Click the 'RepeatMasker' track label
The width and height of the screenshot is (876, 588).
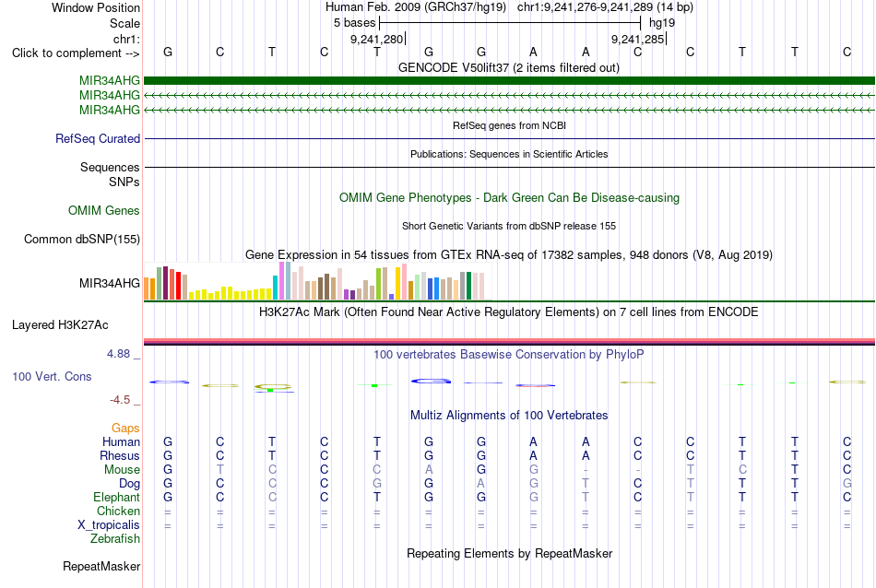point(101,566)
